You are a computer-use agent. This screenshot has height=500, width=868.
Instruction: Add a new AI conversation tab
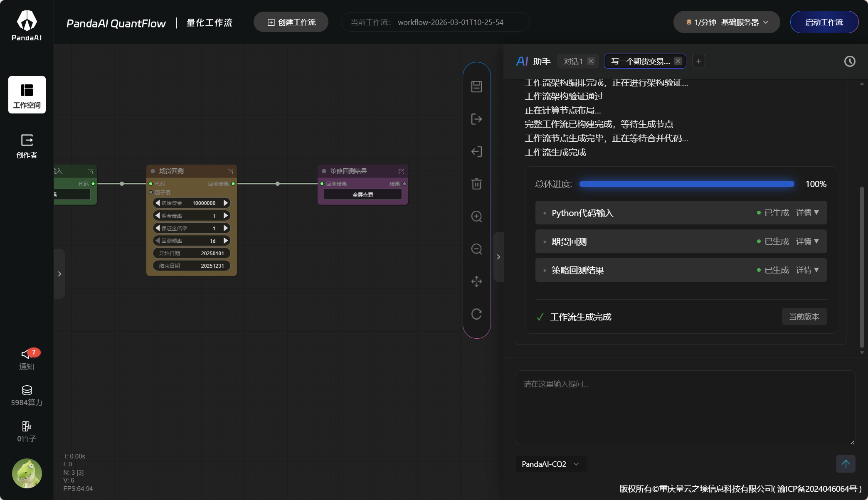[x=699, y=62]
